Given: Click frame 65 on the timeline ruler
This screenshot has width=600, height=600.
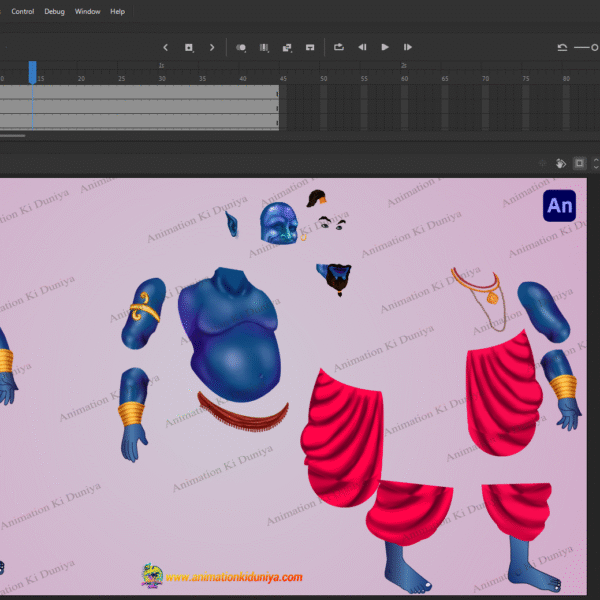Looking at the screenshot, I should click(445, 78).
